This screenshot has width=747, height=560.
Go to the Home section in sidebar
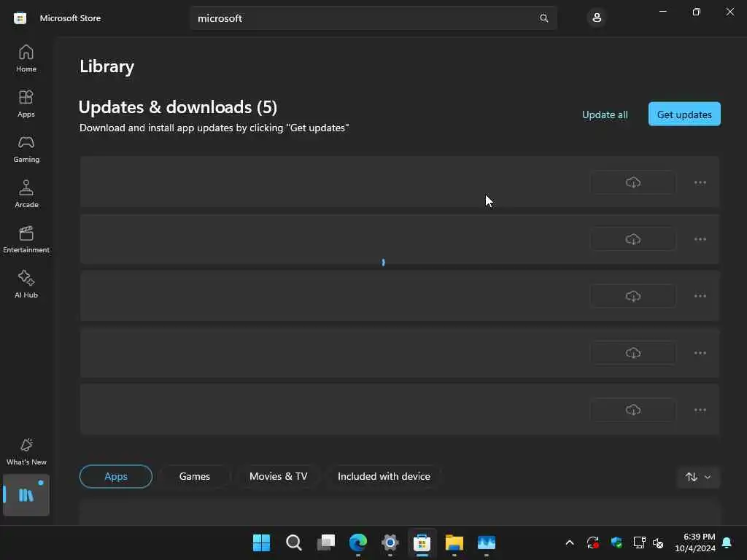pyautogui.click(x=26, y=58)
